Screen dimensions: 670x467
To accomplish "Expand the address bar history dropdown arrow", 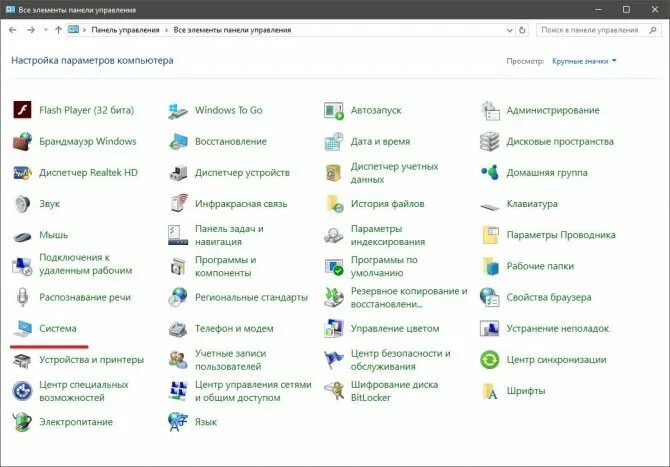I will [509, 30].
